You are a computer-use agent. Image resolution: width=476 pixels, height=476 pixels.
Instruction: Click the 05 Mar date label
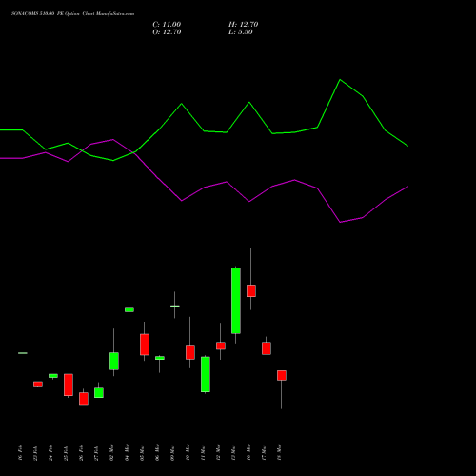coord(142,452)
